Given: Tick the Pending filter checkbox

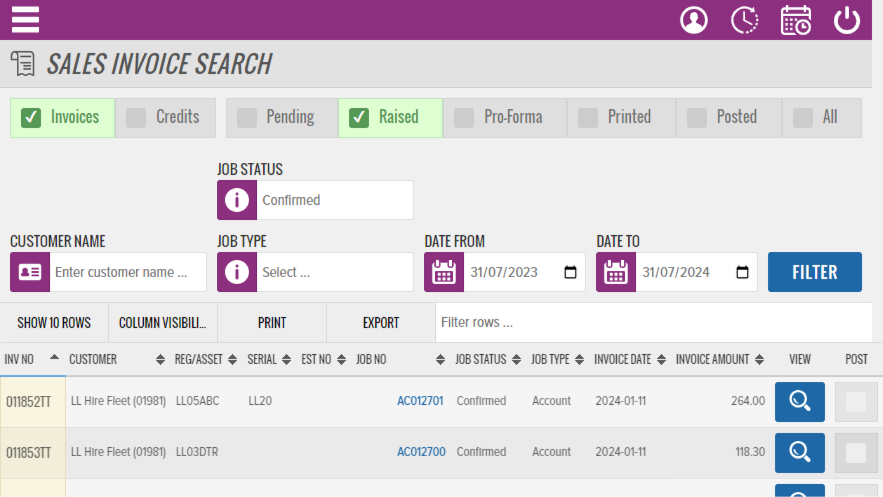Looking at the screenshot, I should pyautogui.click(x=246, y=117).
